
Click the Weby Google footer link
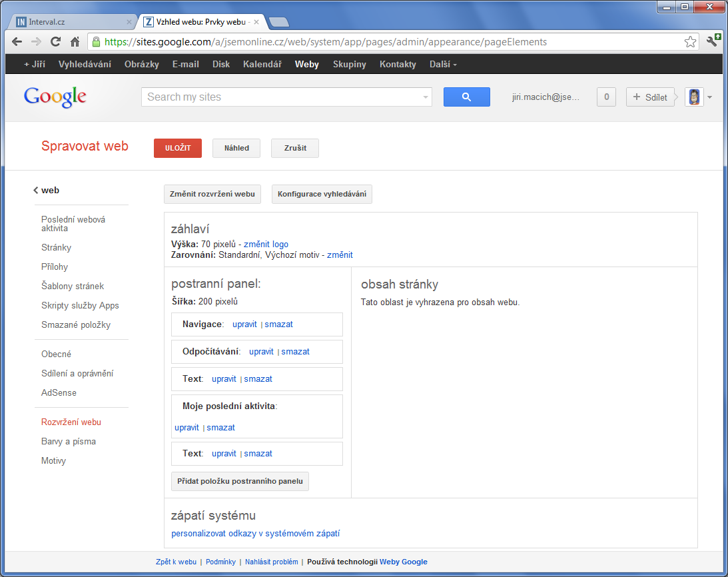click(x=404, y=562)
